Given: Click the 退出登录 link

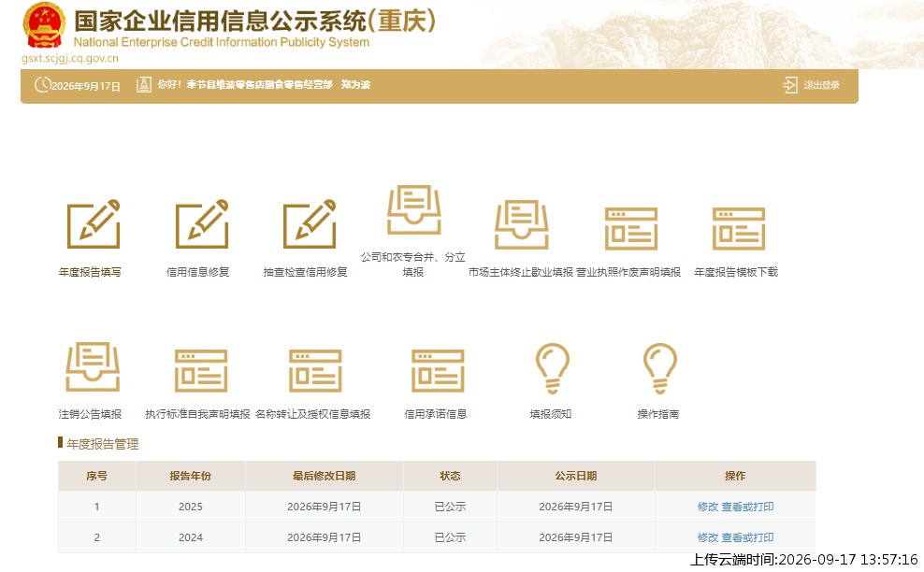Looking at the screenshot, I should [x=821, y=85].
